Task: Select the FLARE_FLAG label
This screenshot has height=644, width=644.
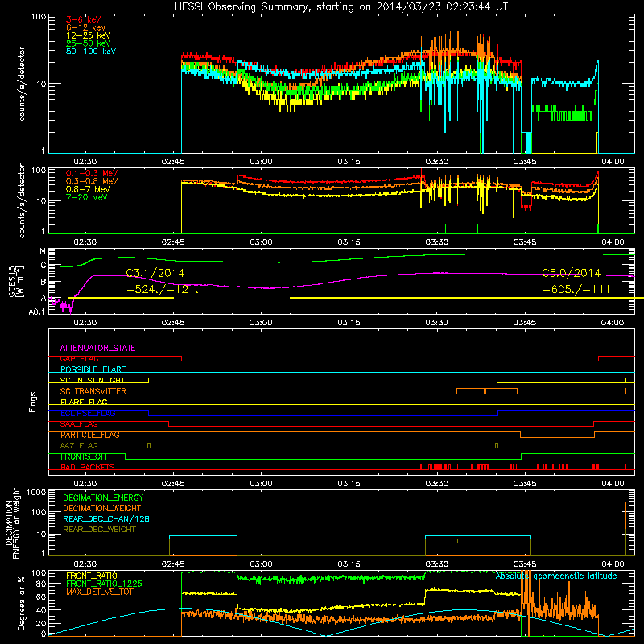Action: point(84,402)
